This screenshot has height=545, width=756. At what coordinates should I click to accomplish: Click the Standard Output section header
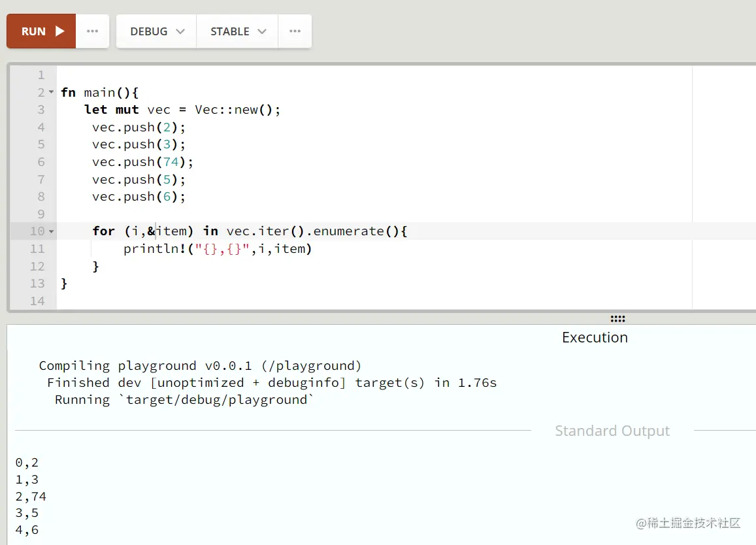pyautogui.click(x=612, y=431)
